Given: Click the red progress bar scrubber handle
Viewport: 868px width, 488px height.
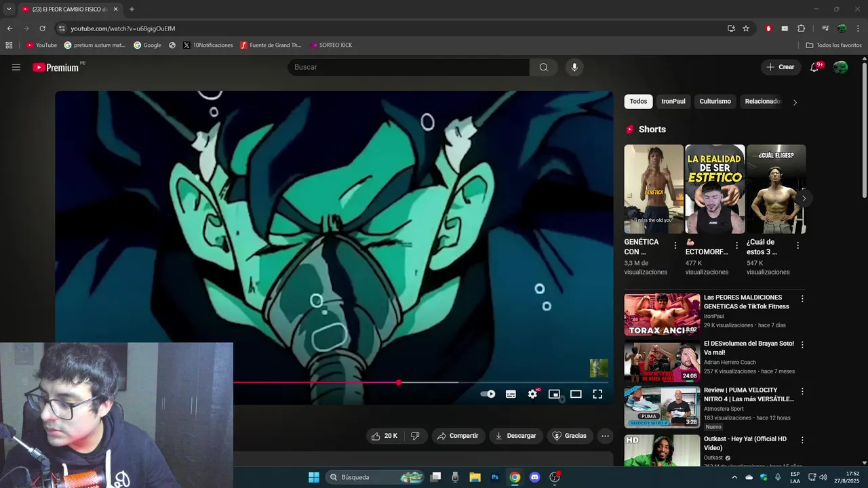Looking at the screenshot, I should point(399,383).
